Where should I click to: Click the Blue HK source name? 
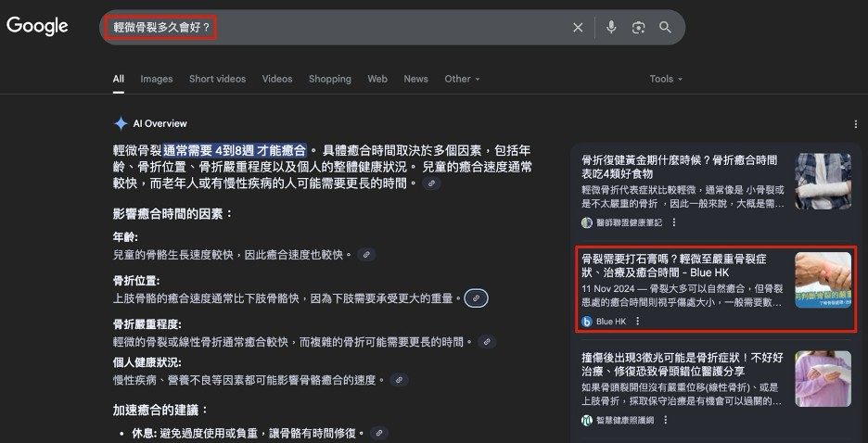611,321
